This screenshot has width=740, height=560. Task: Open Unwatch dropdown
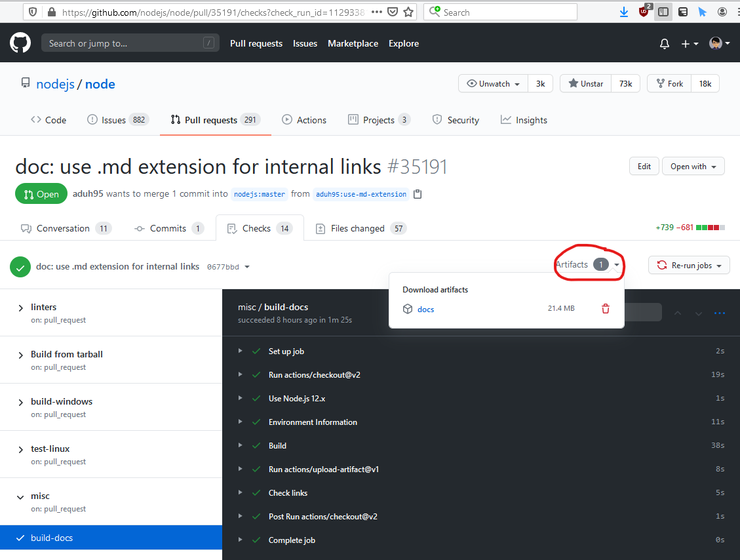493,83
